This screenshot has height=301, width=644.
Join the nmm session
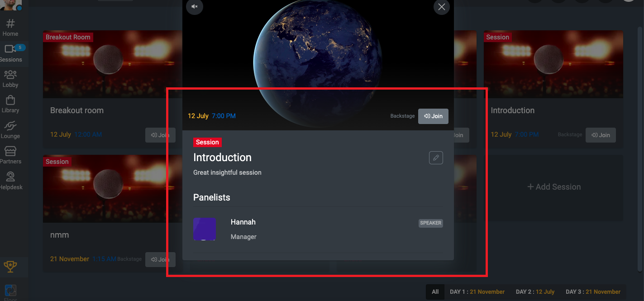coord(160,259)
